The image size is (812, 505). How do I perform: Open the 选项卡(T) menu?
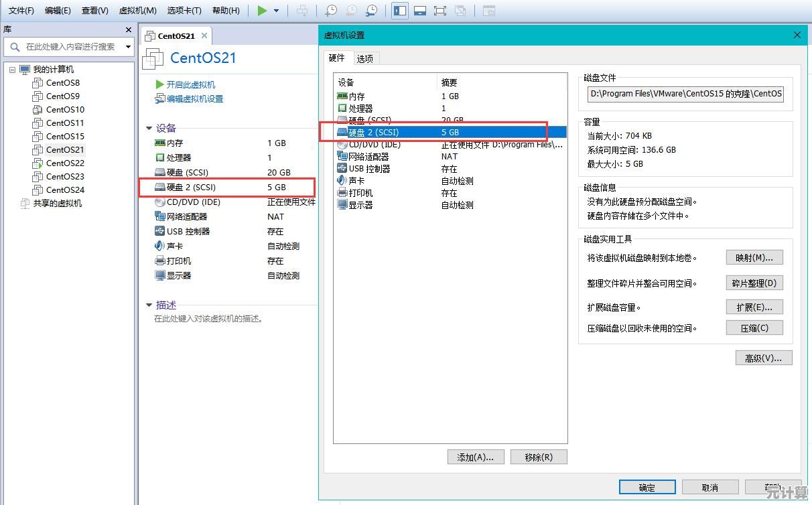click(x=184, y=11)
